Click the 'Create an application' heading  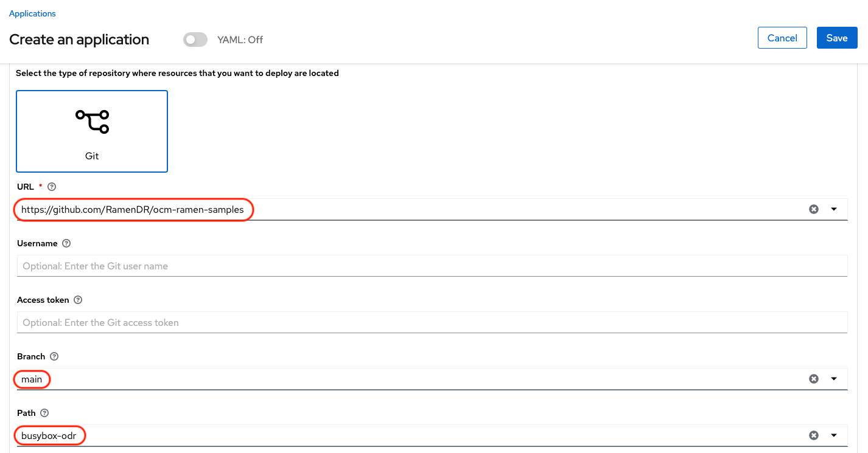pos(79,40)
